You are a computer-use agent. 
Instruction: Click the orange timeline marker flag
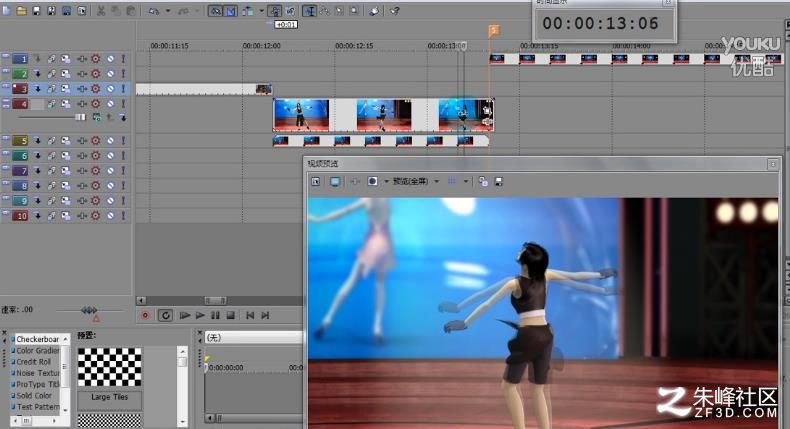(x=494, y=31)
